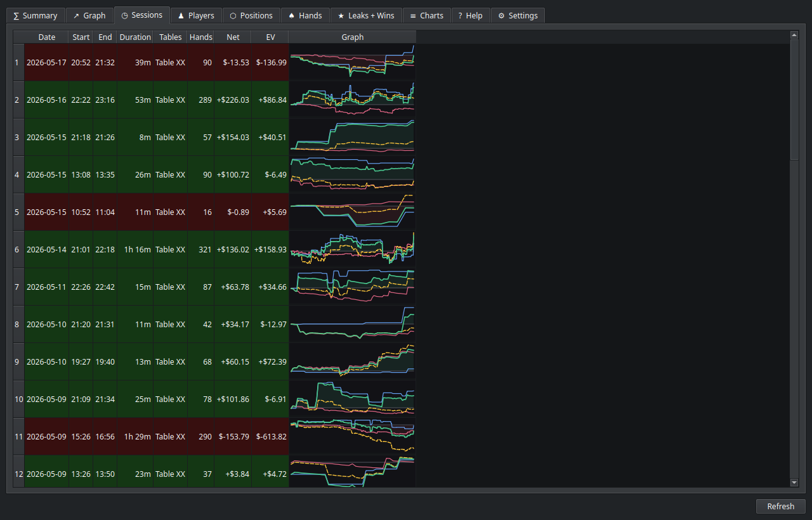The image size is (812, 520).
Task: Open the sparkline graph for session 2
Action: pos(353,100)
